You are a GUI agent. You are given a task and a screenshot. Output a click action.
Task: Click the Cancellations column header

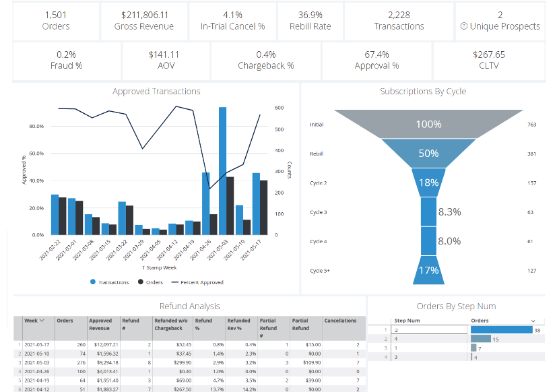pos(340,321)
